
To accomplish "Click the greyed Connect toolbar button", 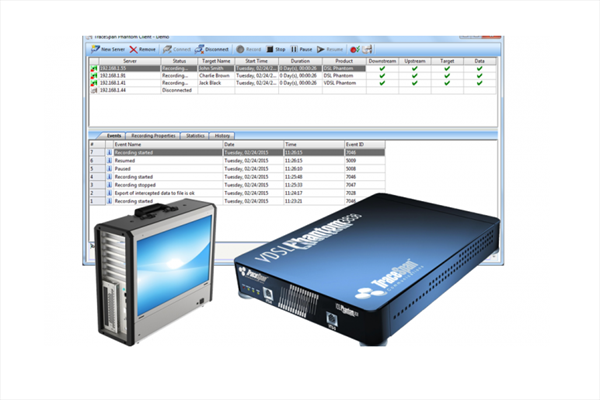I will point(176,49).
